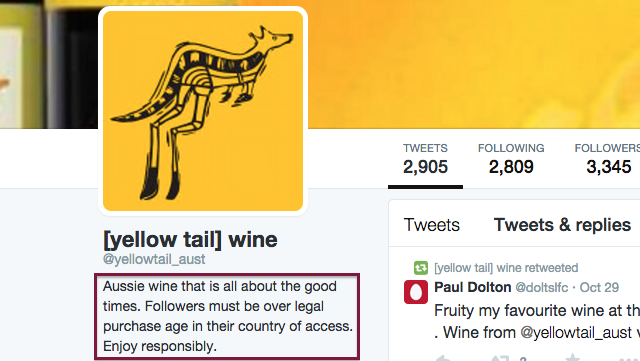Image resolution: width=640 pixels, height=361 pixels.
Task: Click the green retweeted indicator icon
Action: pos(421,268)
